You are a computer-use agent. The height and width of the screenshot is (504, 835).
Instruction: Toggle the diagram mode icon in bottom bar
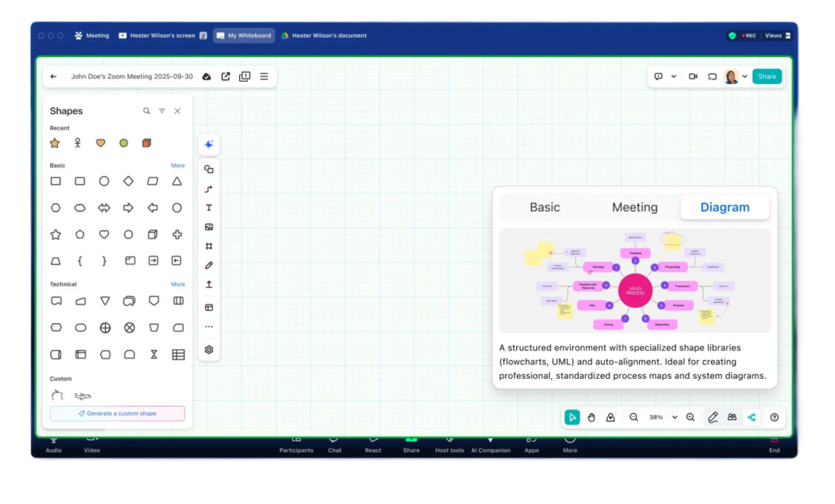point(751,417)
